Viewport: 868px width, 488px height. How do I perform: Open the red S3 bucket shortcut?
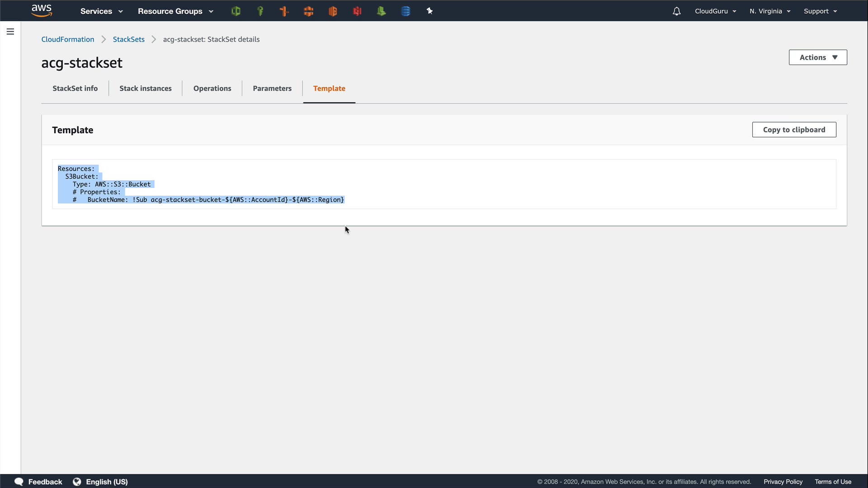coord(357,11)
